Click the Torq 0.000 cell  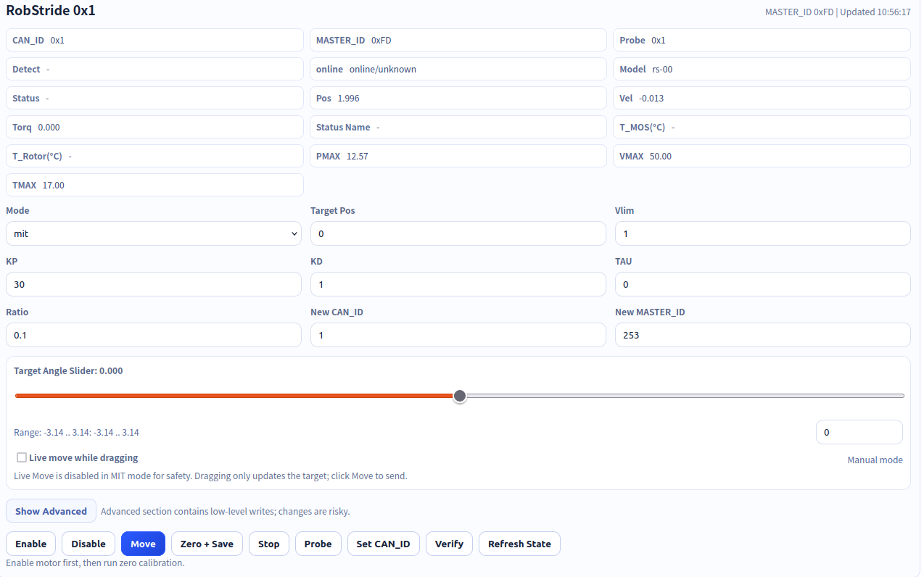(x=154, y=127)
